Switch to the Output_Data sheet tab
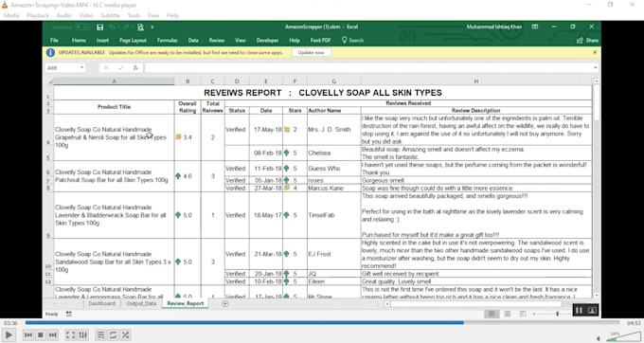This screenshot has width=644, height=343. click(141, 303)
